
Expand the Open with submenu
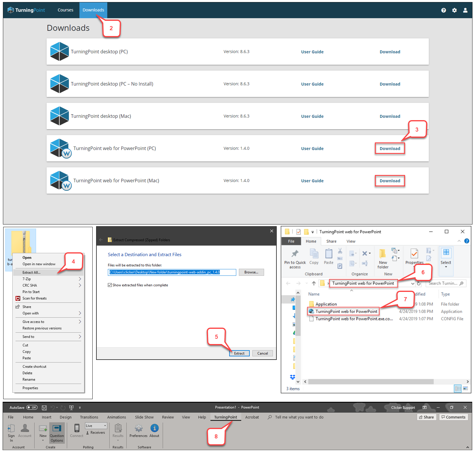click(x=80, y=313)
